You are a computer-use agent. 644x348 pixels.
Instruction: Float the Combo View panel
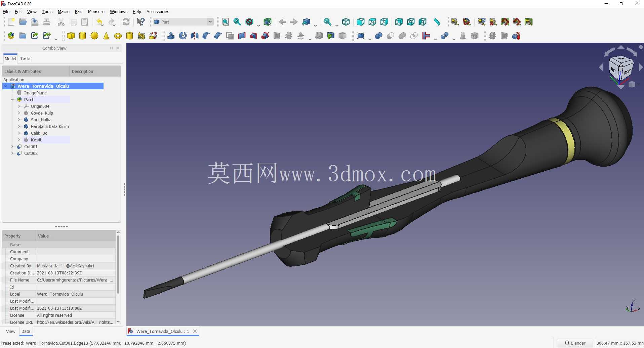(x=112, y=48)
